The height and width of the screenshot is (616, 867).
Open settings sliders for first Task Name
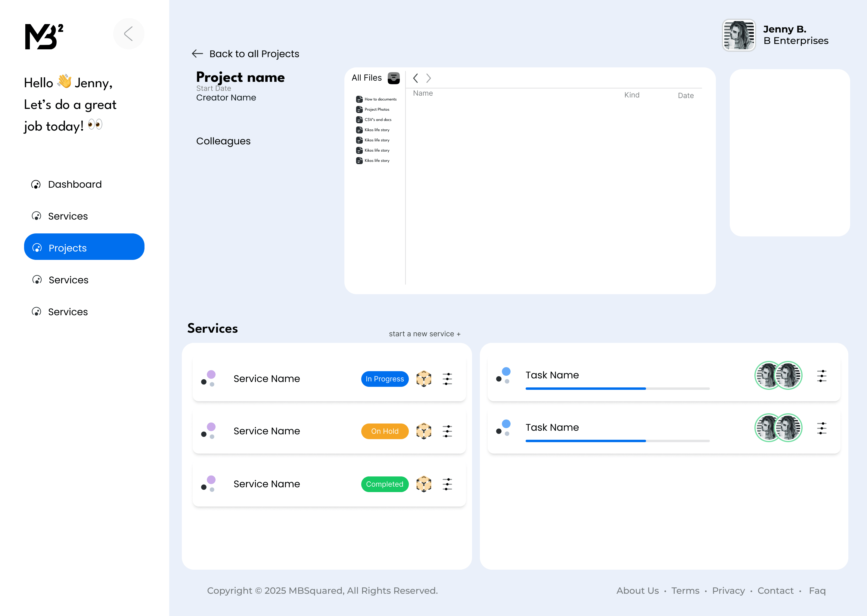(822, 376)
